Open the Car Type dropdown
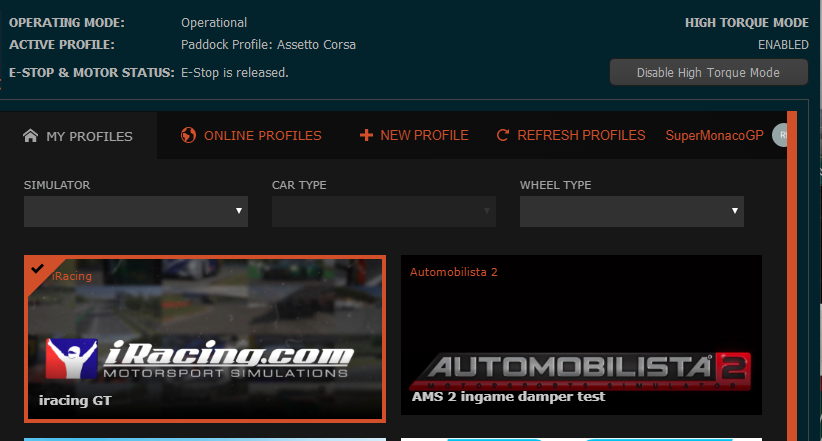This screenshot has height=441, width=822. coord(384,211)
